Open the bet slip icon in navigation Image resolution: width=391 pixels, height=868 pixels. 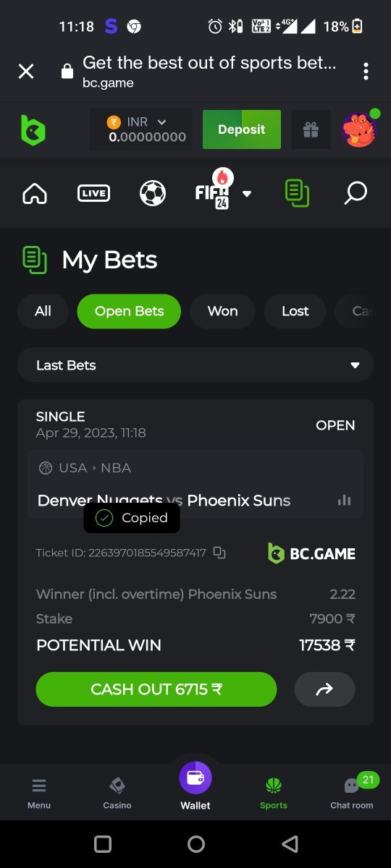point(297,193)
